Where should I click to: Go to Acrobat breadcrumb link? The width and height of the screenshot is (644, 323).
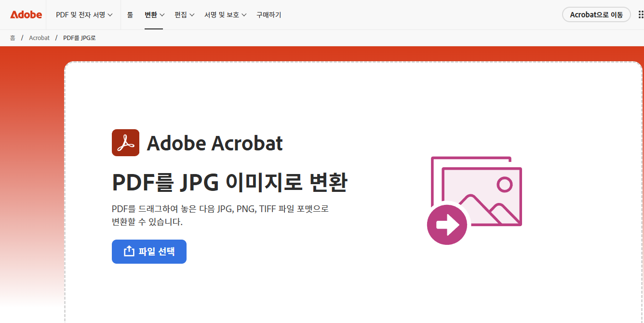(x=39, y=38)
